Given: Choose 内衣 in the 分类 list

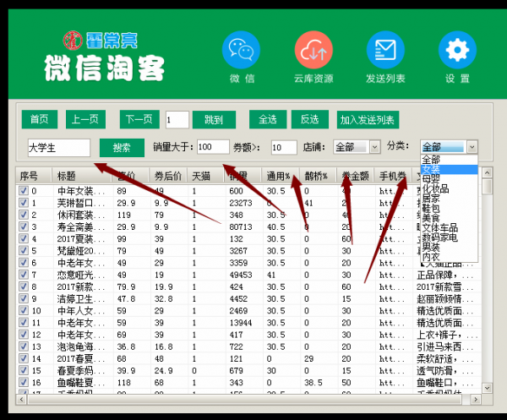Looking at the screenshot, I should [449, 257].
